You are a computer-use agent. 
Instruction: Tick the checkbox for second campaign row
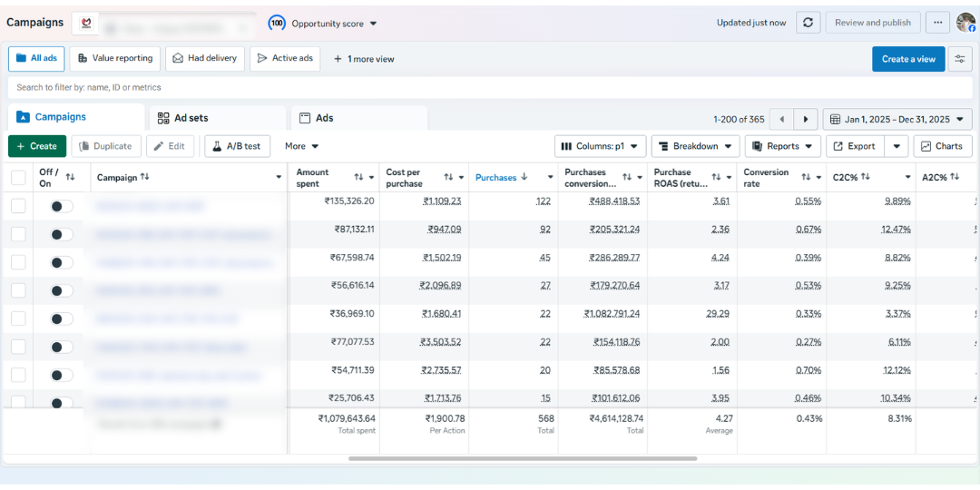(18, 234)
